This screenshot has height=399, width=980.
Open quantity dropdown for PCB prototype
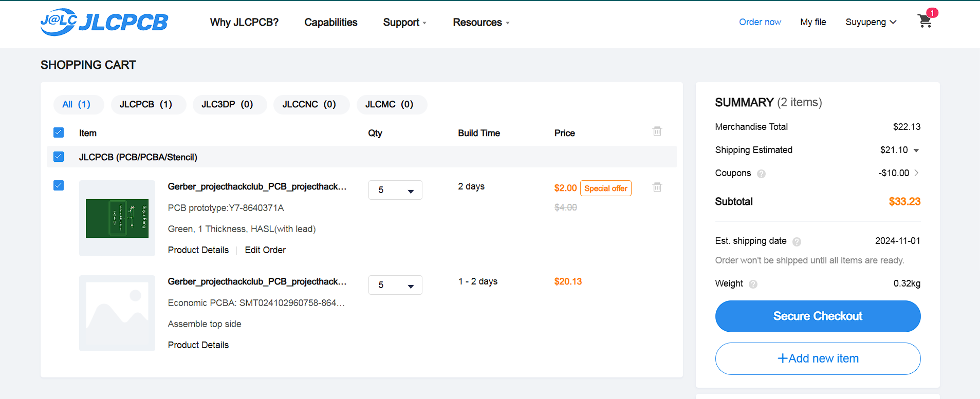395,190
